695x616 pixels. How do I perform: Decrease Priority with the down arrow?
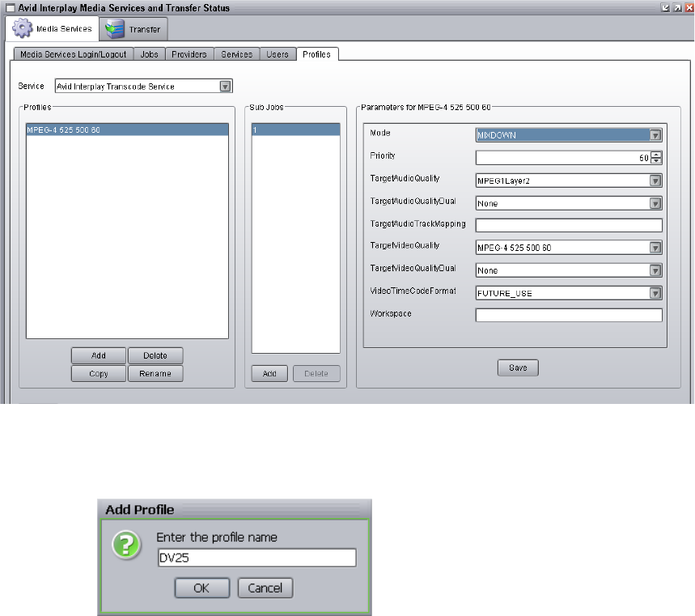click(x=656, y=161)
